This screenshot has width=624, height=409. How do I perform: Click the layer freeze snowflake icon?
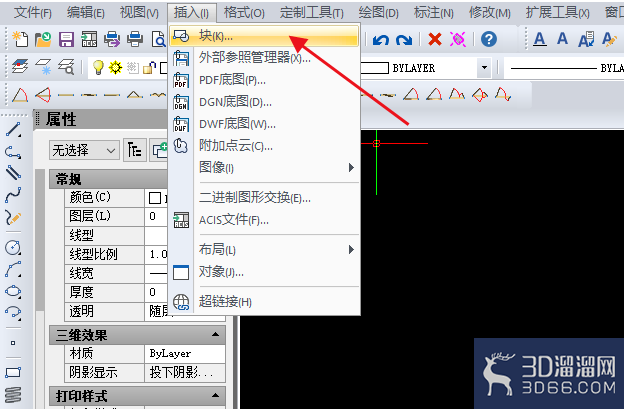[43, 66]
